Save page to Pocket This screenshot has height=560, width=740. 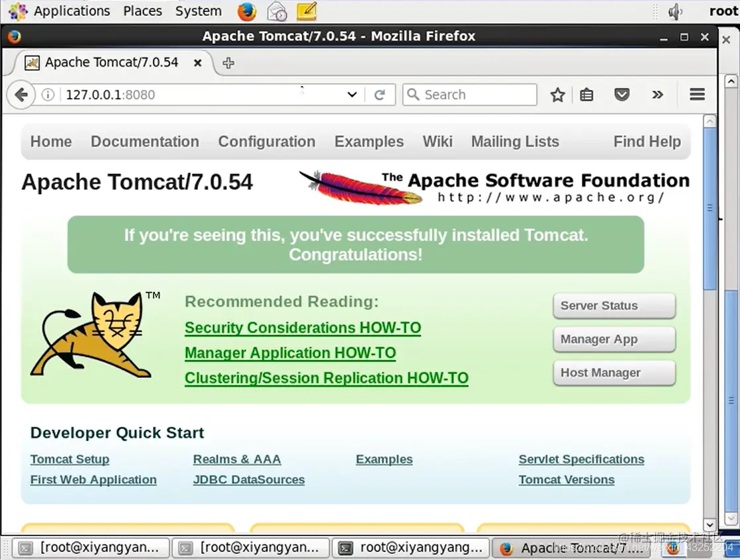622,95
